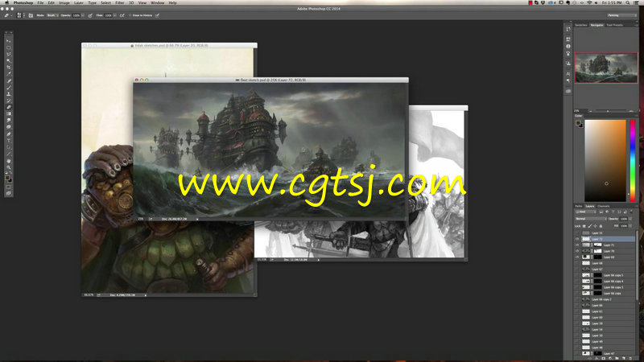Open the Brush panel toggle in options bar

pyautogui.click(x=31, y=15)
